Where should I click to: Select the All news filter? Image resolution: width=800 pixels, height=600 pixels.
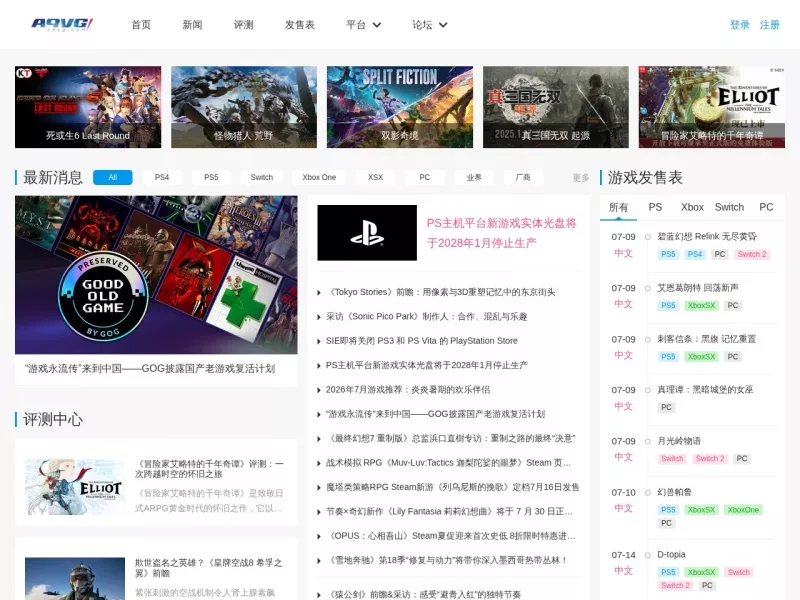pyautogui.click(x=113, y=177)
